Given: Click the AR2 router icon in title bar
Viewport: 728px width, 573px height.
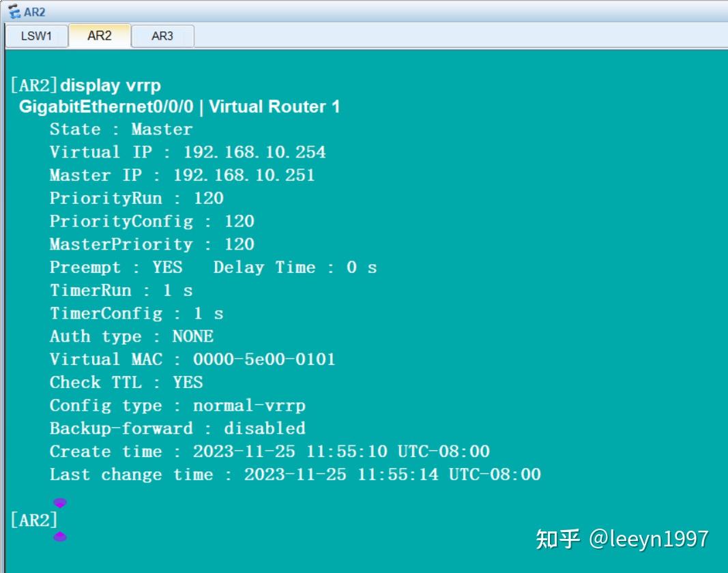Looking at the screenshot, I should [14, 11].
